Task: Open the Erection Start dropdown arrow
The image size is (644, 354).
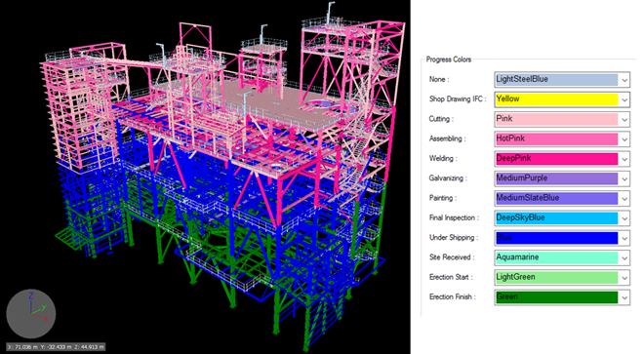Action: click(x=624, y=277)
